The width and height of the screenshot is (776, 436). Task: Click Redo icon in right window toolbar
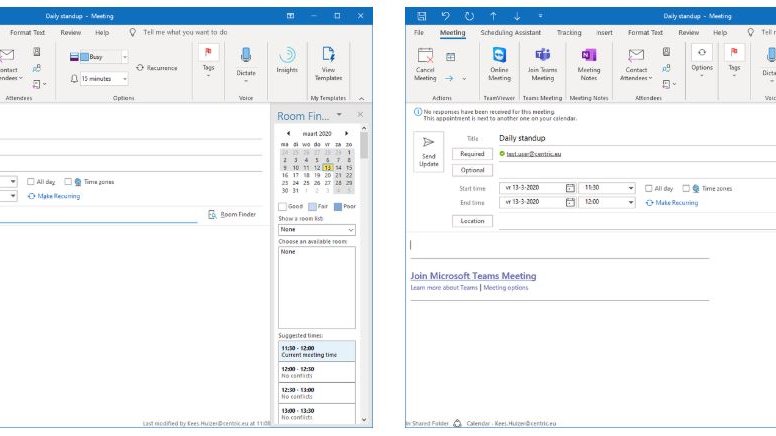(x=469, y=16)
